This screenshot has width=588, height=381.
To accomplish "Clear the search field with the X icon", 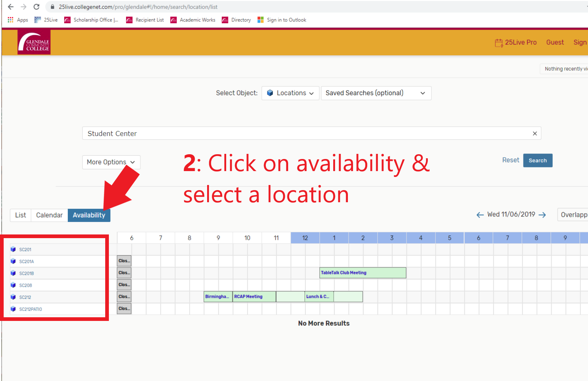I will pos(535,133).
